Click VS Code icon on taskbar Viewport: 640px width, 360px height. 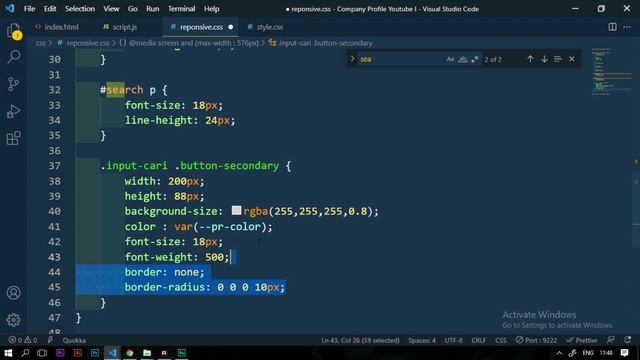coord(112,353)
